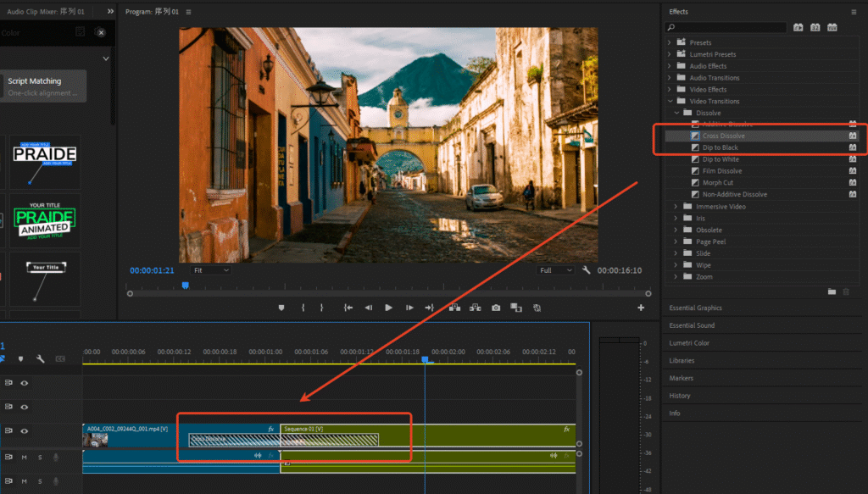Select the Cross Dissolve transition on timeline
Viewport: 868px width, 494px height.
pos(283,440)
